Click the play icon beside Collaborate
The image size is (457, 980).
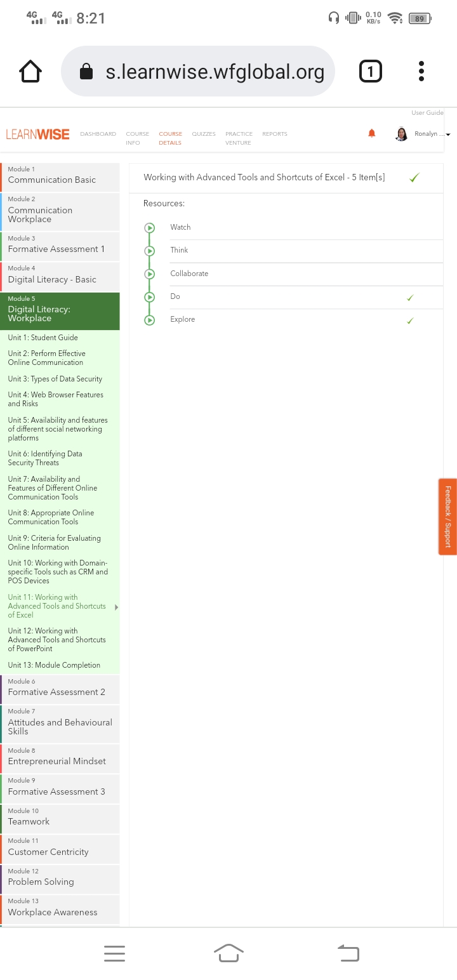(x=150, y=274)
